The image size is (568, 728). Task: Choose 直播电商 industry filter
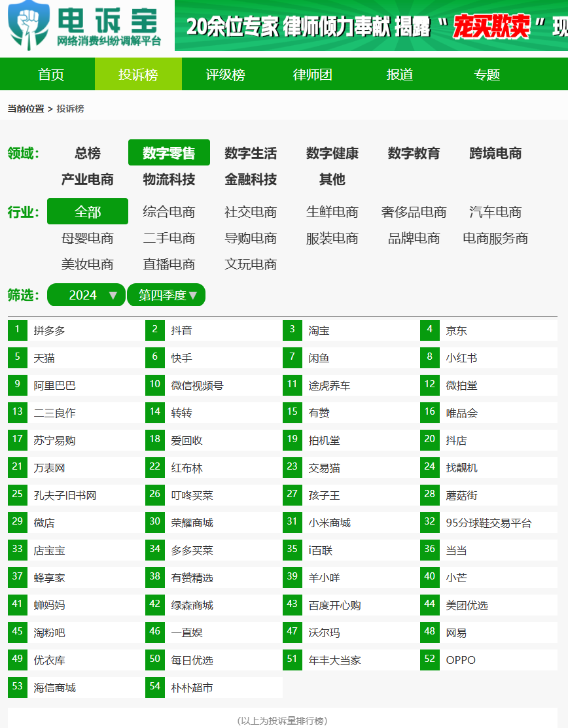click(169, 264)
